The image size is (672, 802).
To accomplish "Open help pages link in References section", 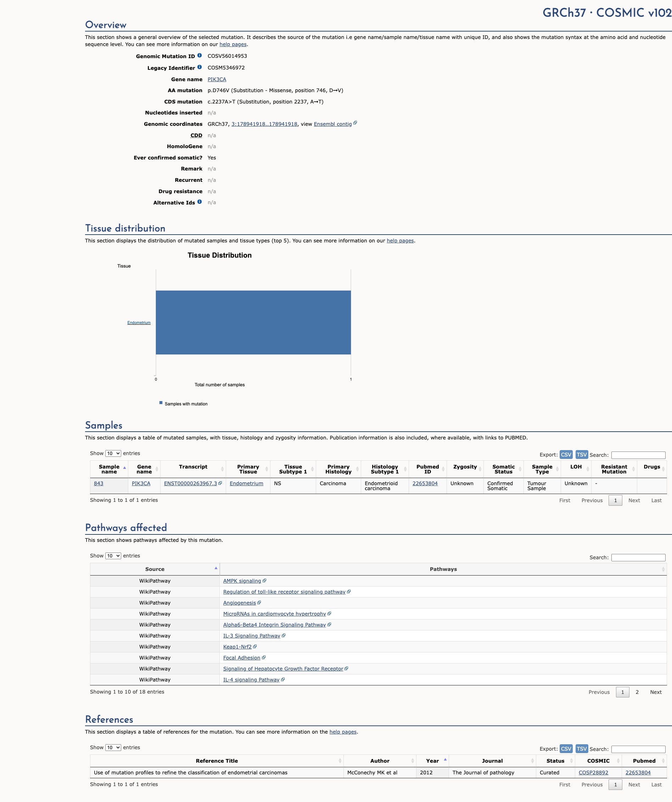I will [x=343, y=732].
